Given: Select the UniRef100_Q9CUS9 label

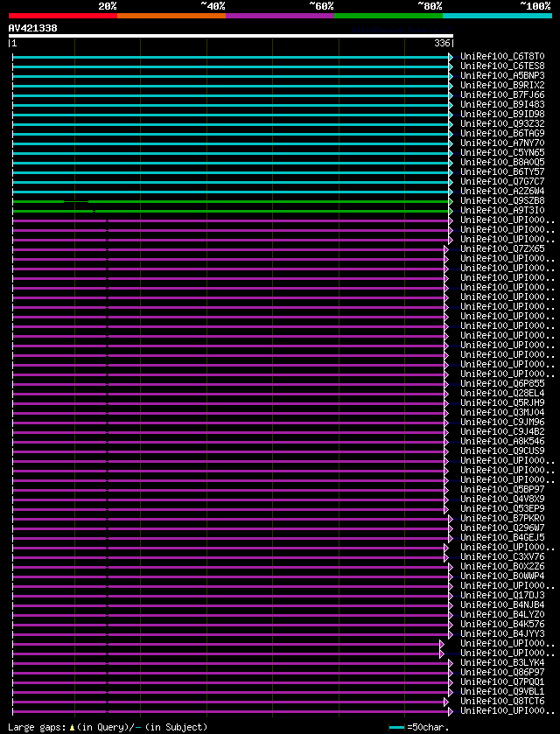Looking at the screenshot, I should [x=502, y=451].
